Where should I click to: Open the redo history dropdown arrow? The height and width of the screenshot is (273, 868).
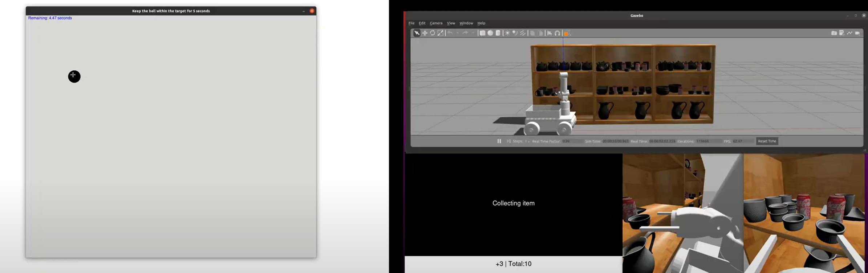(x=473, y=33)
